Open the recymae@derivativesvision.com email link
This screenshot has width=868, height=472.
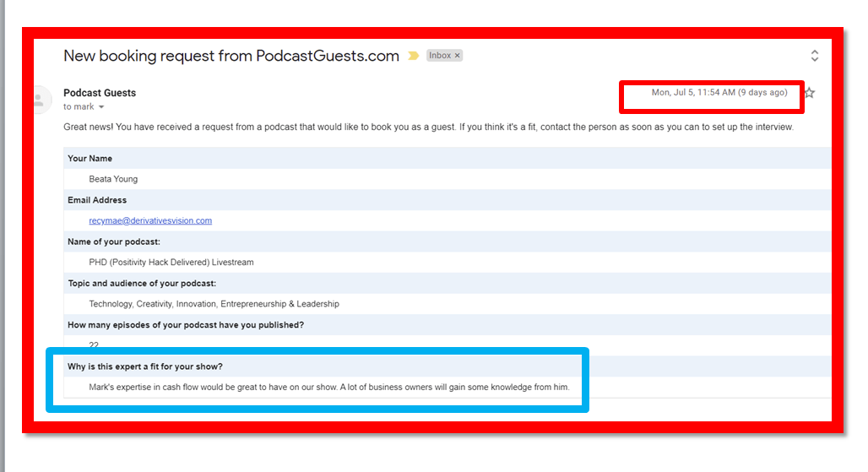click(x=150, y=221)
